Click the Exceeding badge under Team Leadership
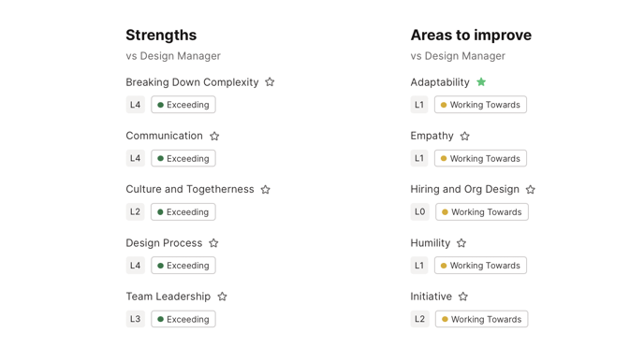Viewport: 644px width, 362px height. pyautogui.click(x=183, y=319)
